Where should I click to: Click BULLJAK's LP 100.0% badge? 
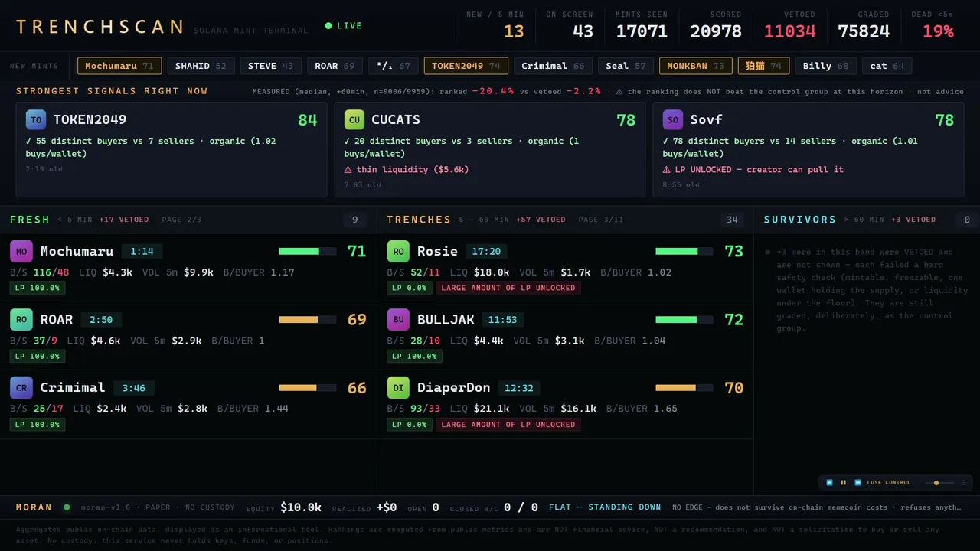(414, 356)
